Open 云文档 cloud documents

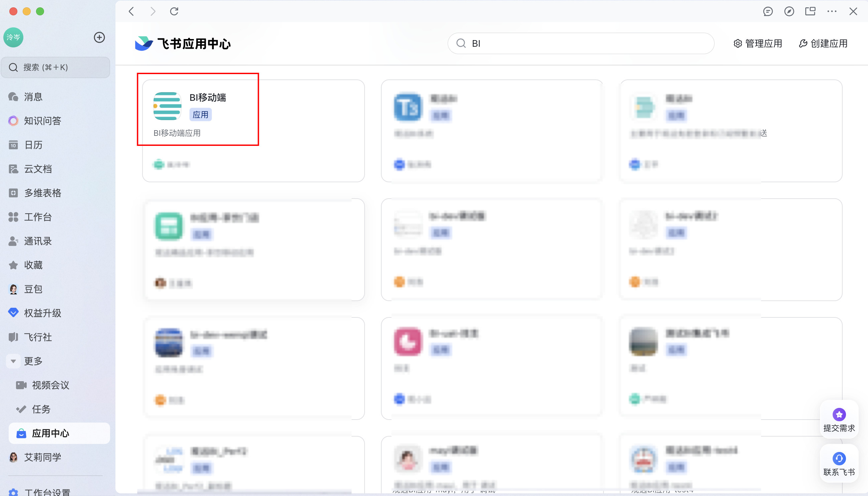coord(37,169)
